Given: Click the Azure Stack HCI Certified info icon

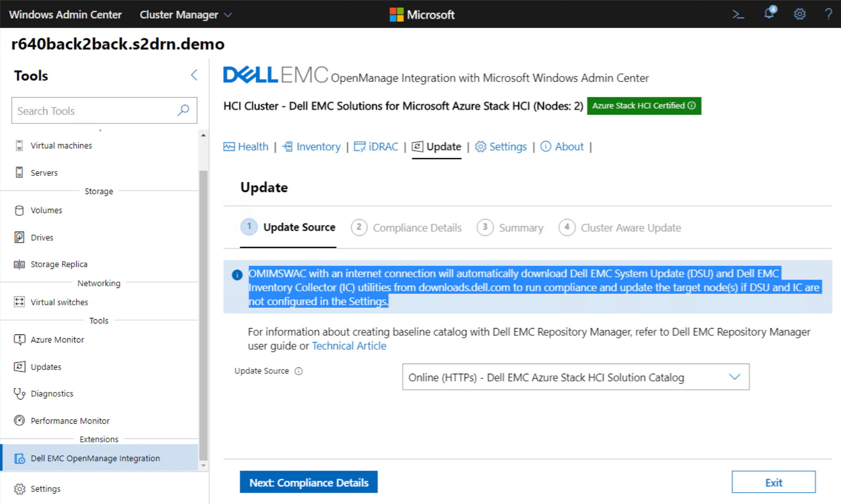Looking at the screenshot, I should point(692,106).
